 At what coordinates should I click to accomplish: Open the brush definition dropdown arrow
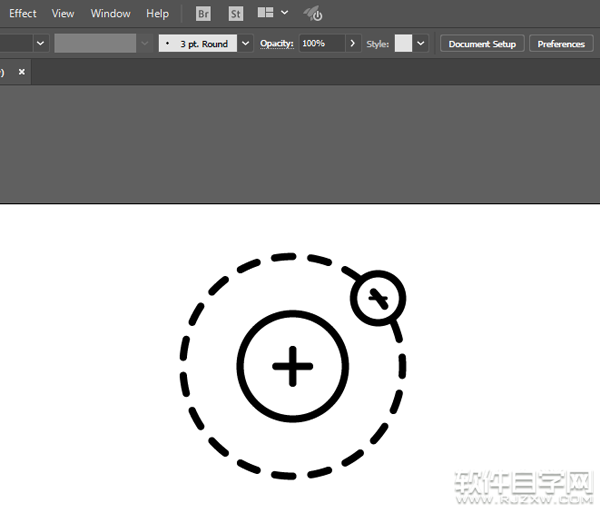point(245,44)
